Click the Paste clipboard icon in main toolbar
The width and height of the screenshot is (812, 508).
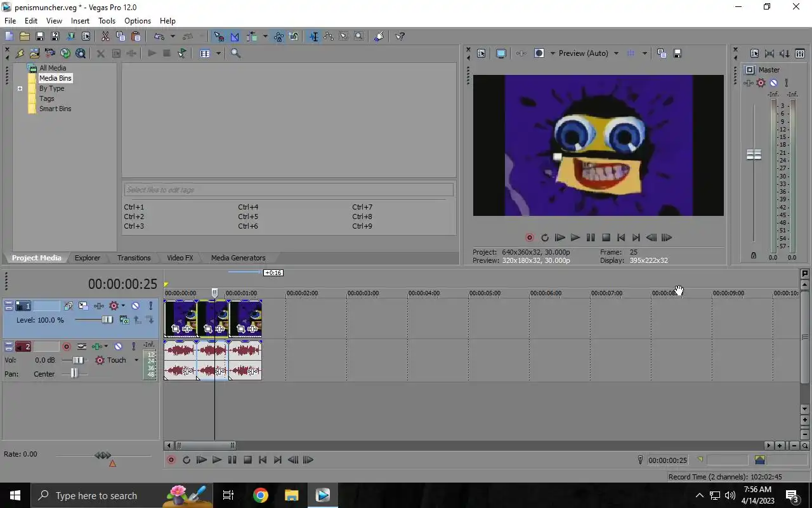coord(136,36)
